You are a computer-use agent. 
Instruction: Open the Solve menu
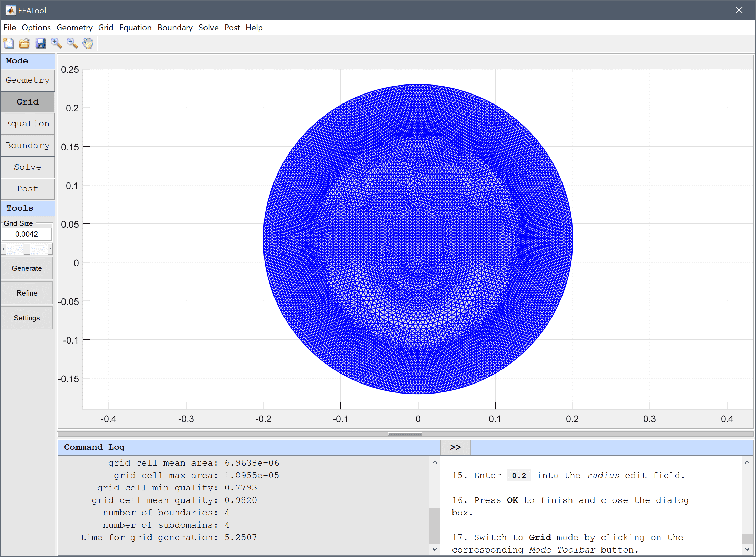[208, 28]
